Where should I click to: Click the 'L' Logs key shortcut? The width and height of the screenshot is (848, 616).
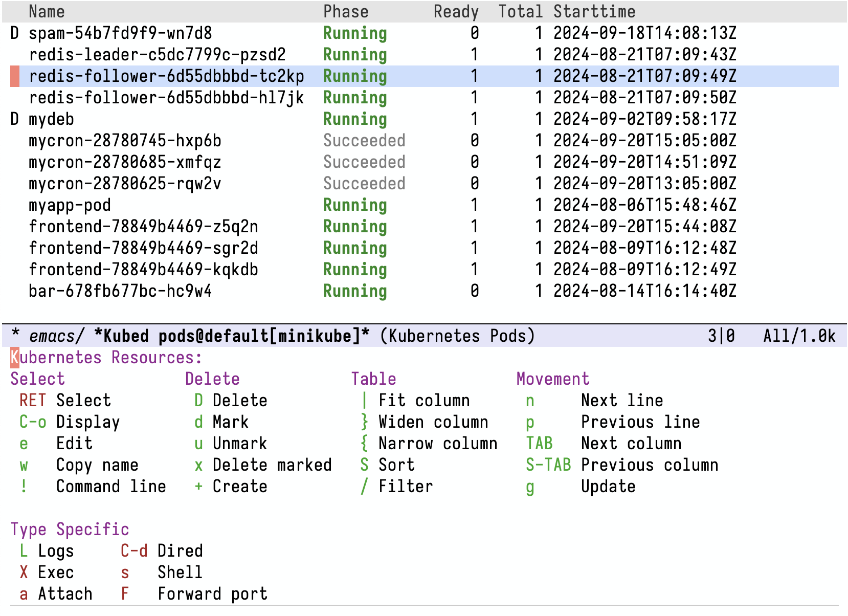pos(24,551)
